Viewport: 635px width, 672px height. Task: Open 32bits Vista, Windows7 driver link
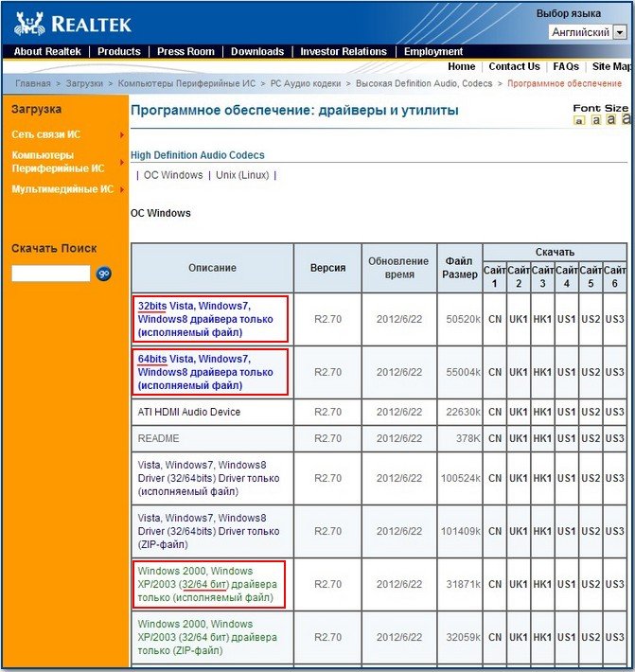[x=205, y=319]
